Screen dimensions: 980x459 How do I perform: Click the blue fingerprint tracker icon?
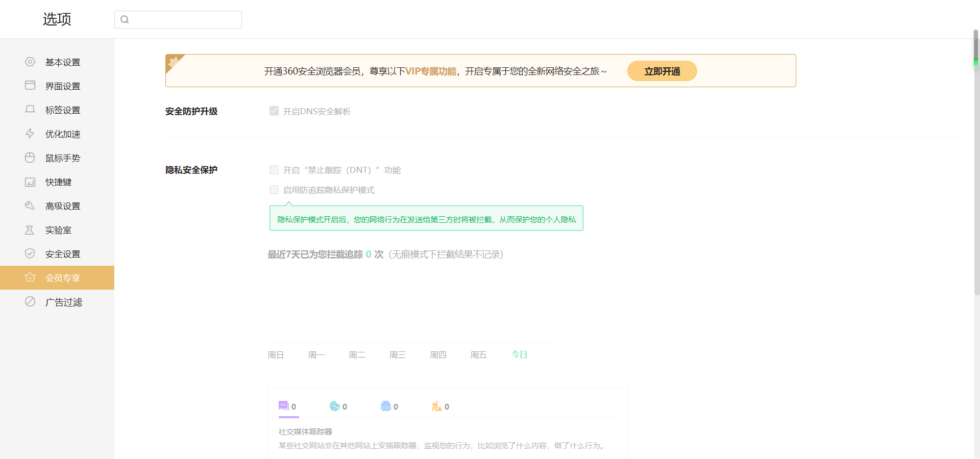[x=386, y=406]
